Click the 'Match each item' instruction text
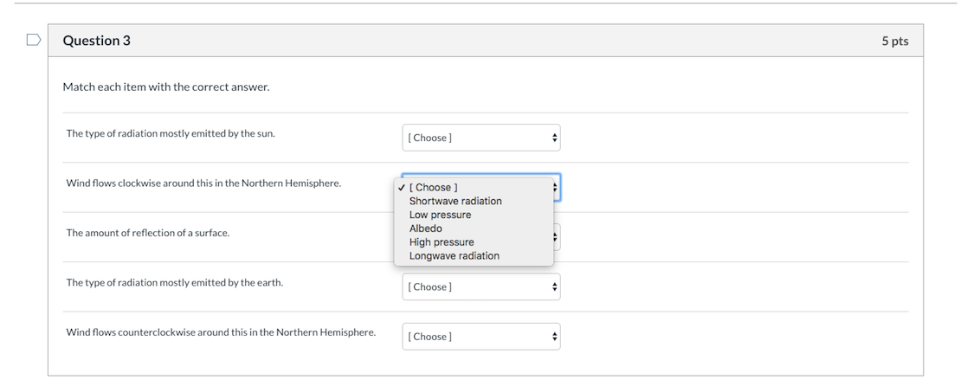 coord(166,87)
